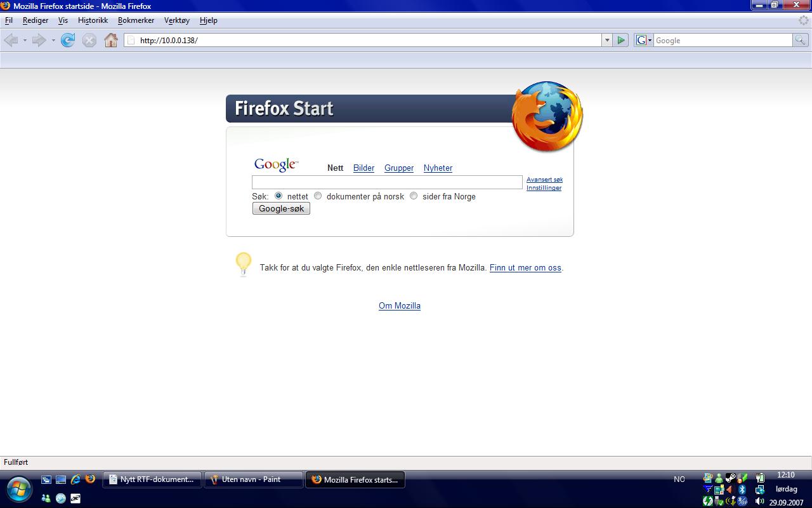Click the Bilder link
The image size is (812, 508).
[x=363, y=168]
